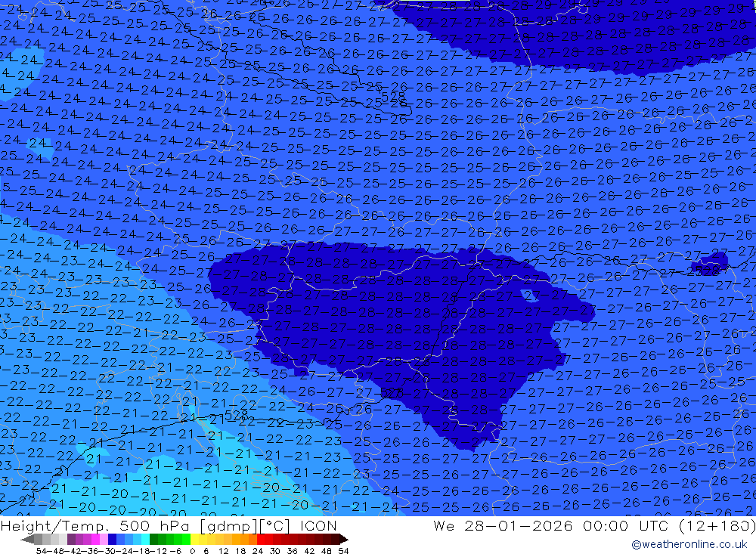Pick the dark green legend swatch at -12
756x554 pixels.
click(153, 540)
